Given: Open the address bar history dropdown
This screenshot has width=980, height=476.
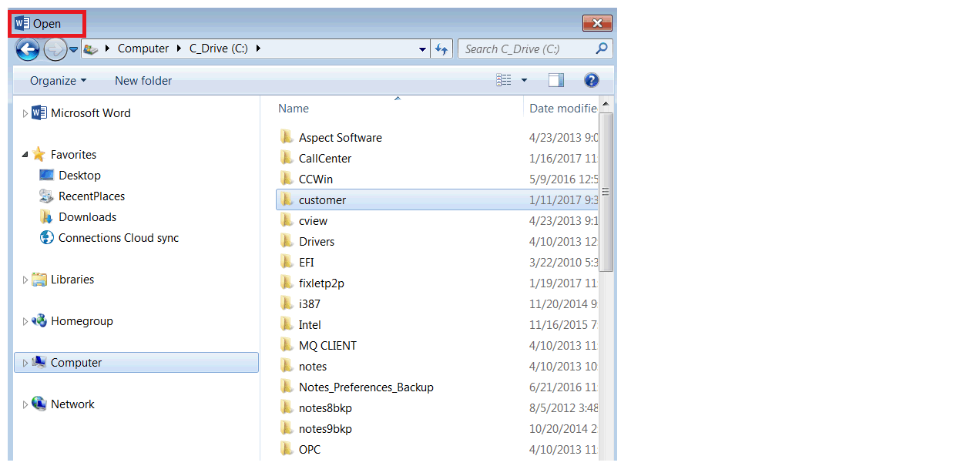Looking at the screenshot, I should [x=422, y=49].
